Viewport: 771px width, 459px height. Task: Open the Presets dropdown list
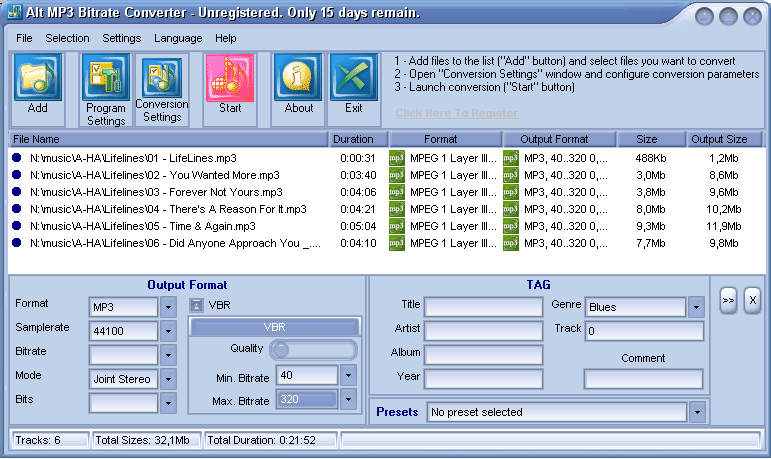[696, 412]
